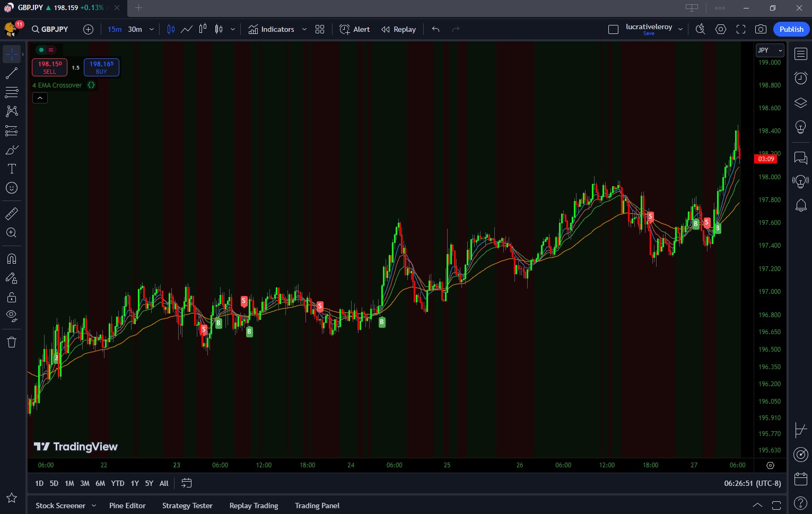Open the JPY currency dropdown
This screenshot has width=812, height=514.
point(770,50)
